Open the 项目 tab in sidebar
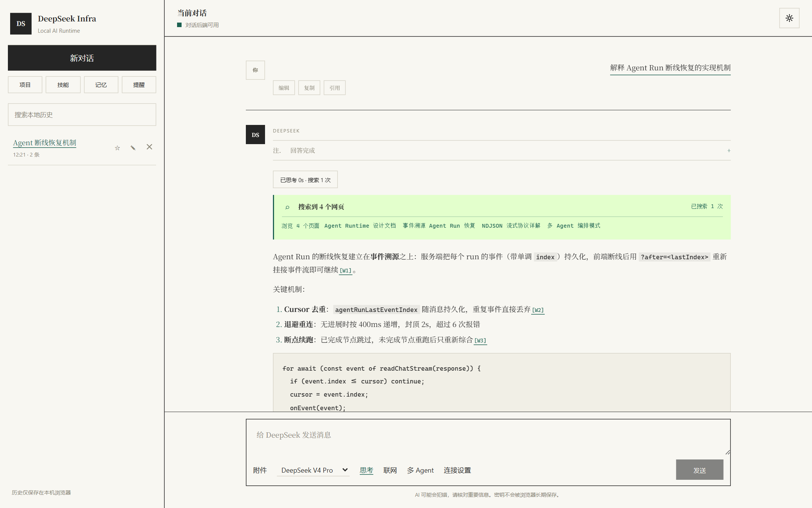 [25, 85]
